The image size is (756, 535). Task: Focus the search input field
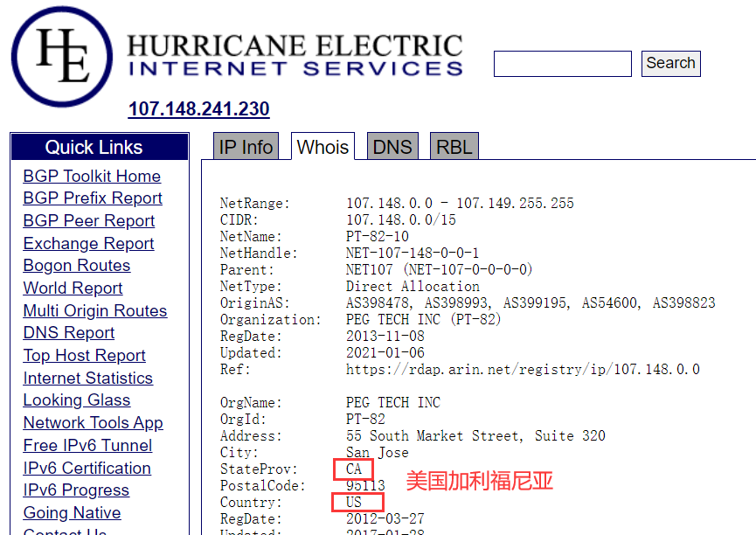click(x=563, y=64)
